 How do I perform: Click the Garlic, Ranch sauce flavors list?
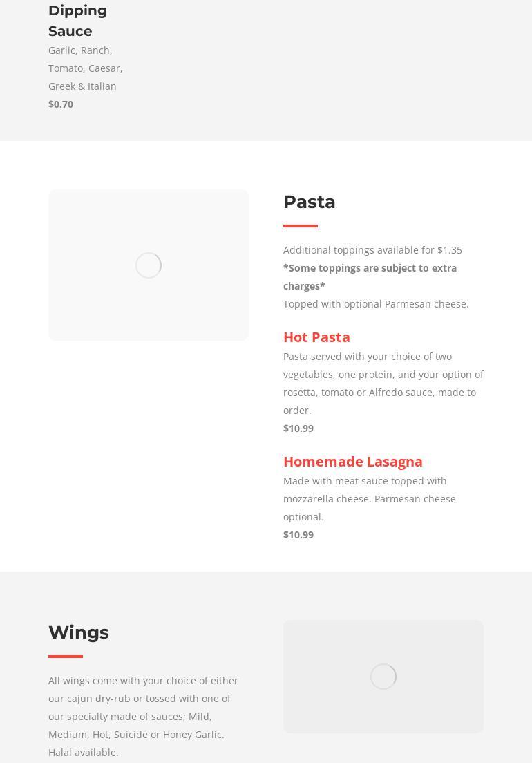85,68
